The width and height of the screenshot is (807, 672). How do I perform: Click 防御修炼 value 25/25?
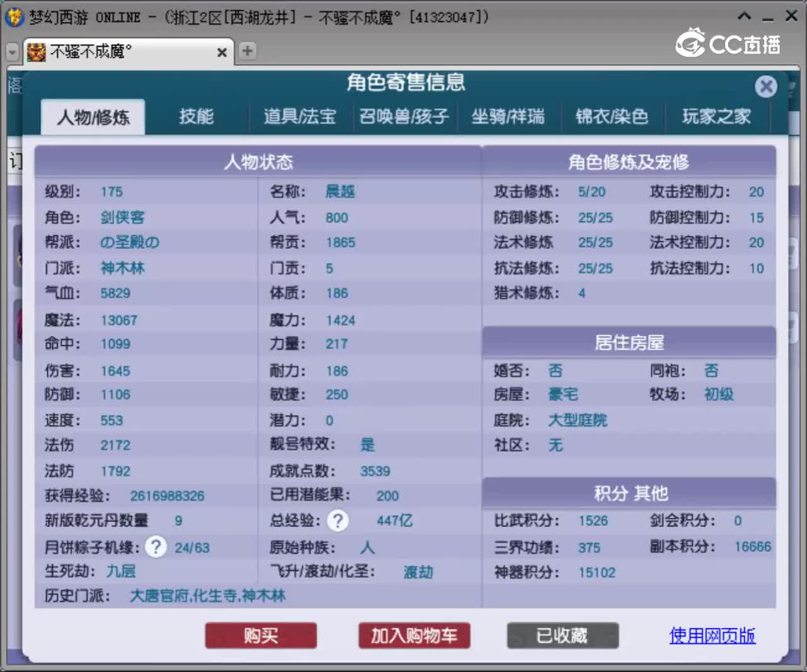coord(595,217)
